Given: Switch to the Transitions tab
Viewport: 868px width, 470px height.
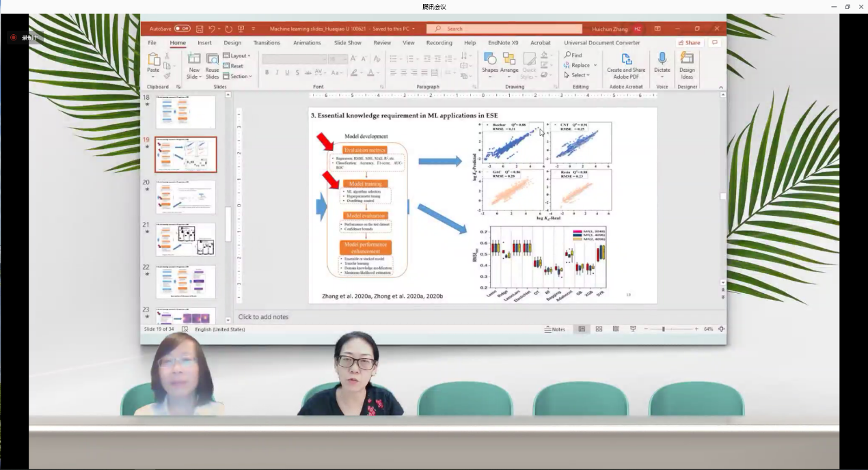Looking at the screenshot, I should pyautogui.click(x=267, y=42).
